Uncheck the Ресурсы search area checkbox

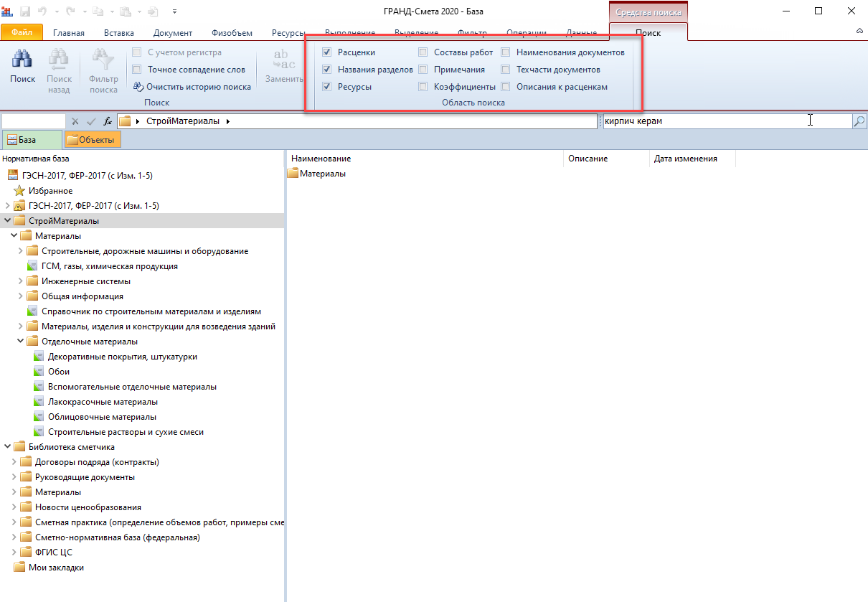[x=327, y=87]
